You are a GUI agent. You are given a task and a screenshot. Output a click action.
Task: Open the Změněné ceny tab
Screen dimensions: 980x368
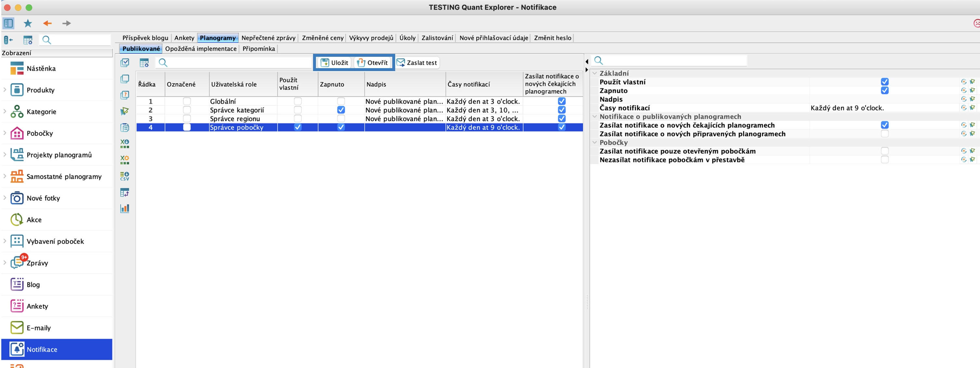point(323,38)
